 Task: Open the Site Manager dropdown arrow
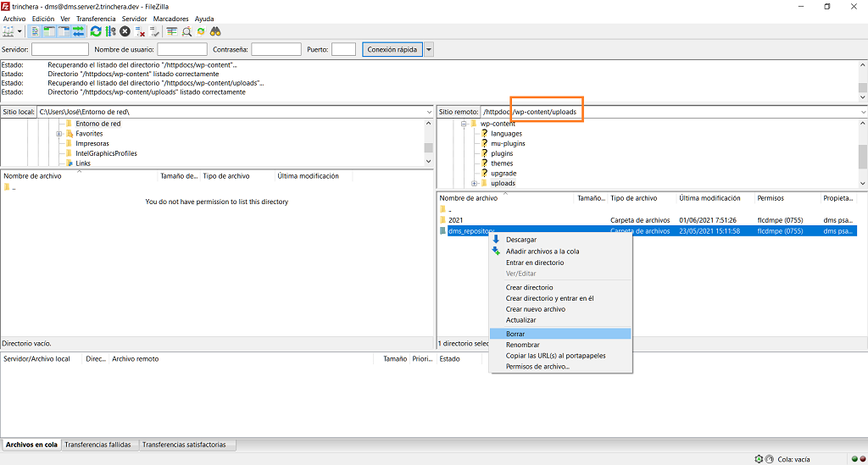tap(19, 31)
